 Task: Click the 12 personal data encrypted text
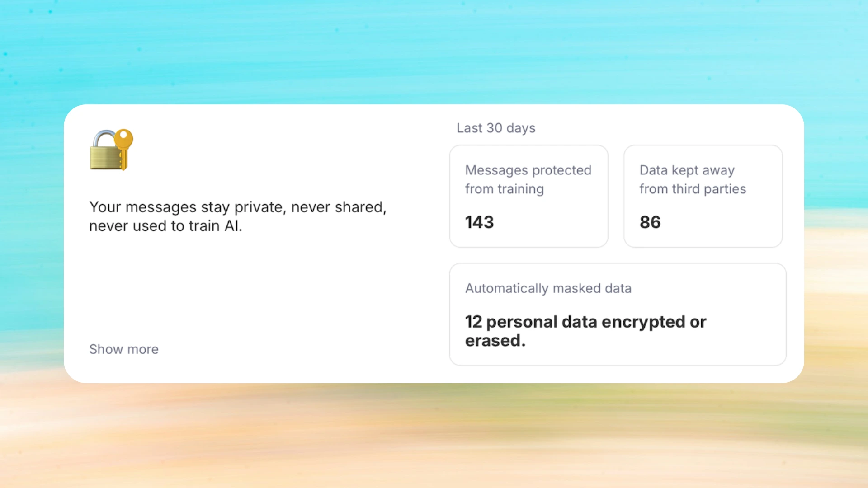[585, 331]
